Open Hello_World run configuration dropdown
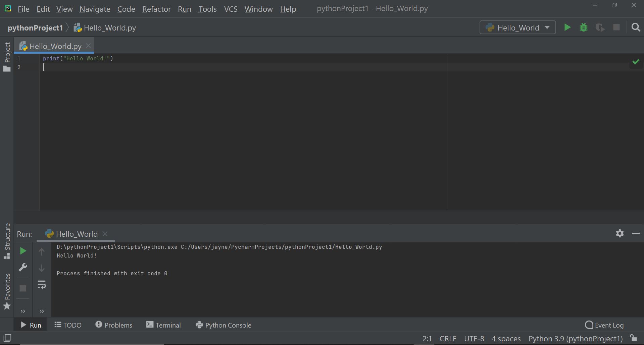The width and height of the screenshot is (644, 345). (x=518, y=27)
